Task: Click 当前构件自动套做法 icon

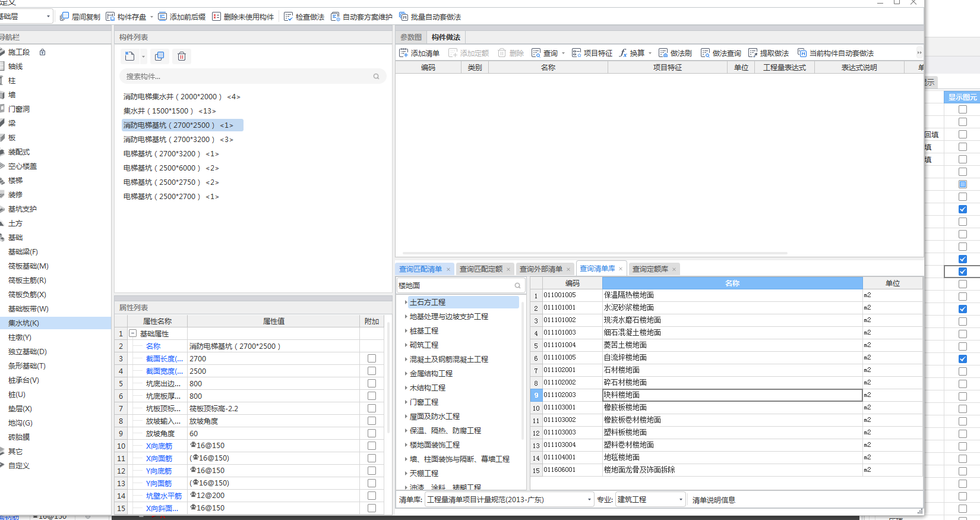Action: [802, 53]
